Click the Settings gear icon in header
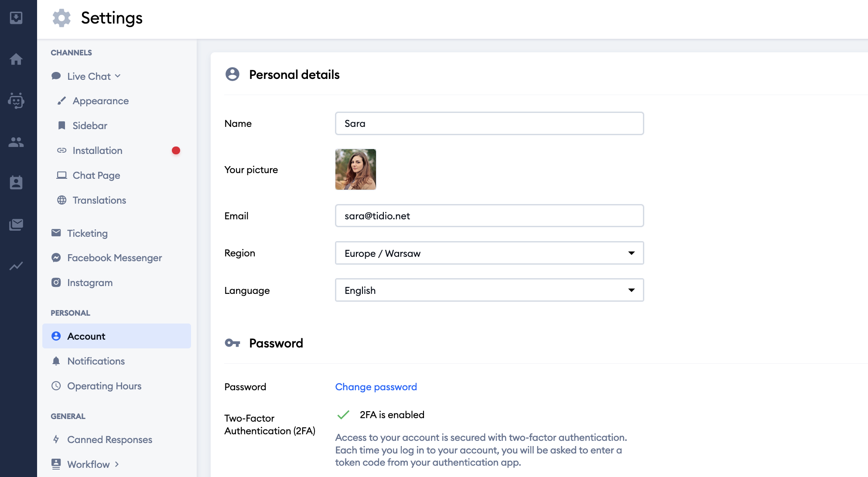Viewport: 868px width, 477px height. tap(62, 18)
